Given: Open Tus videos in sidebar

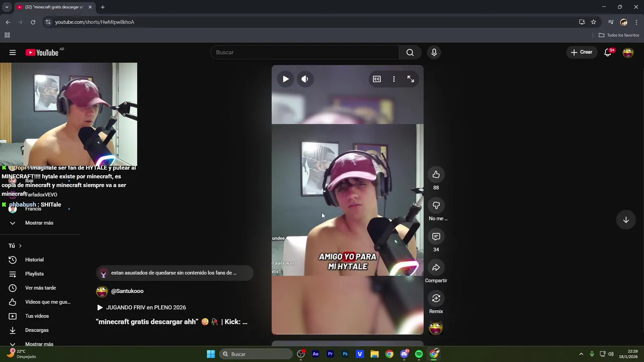Looking at the screenshot, I should (x=37, y=316).
